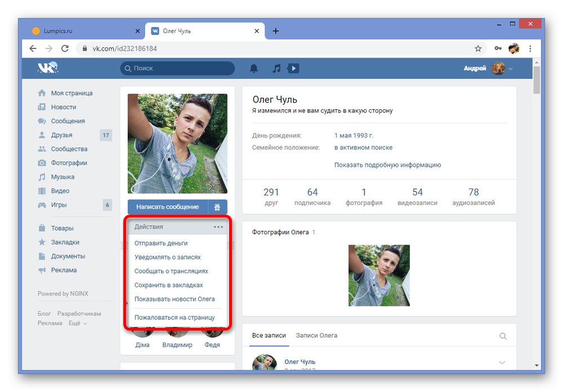
Task: Select Сообщать о трансляциях
Action: [178, 271]
